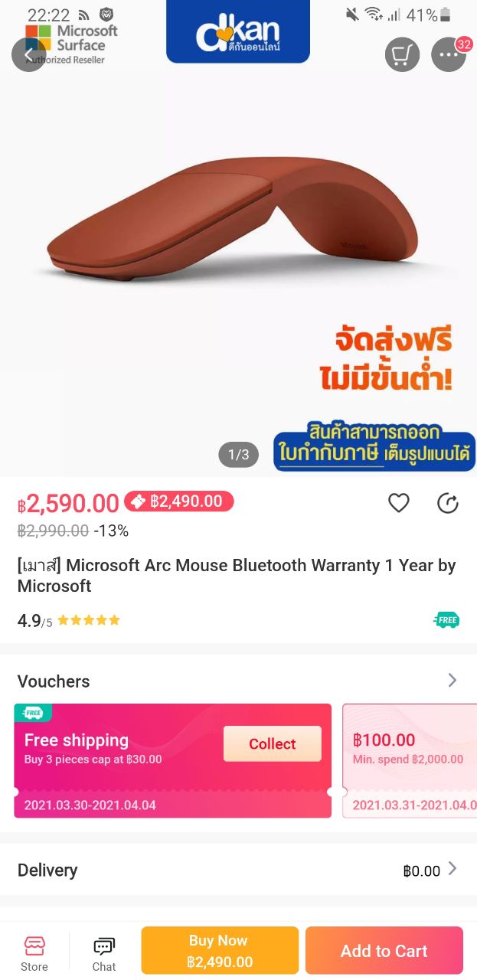Image resolution: width=477 pixels, height=980 pixels.
Task: Tap the 1/3 image counter indicator
Action: (x=239, y=455)
